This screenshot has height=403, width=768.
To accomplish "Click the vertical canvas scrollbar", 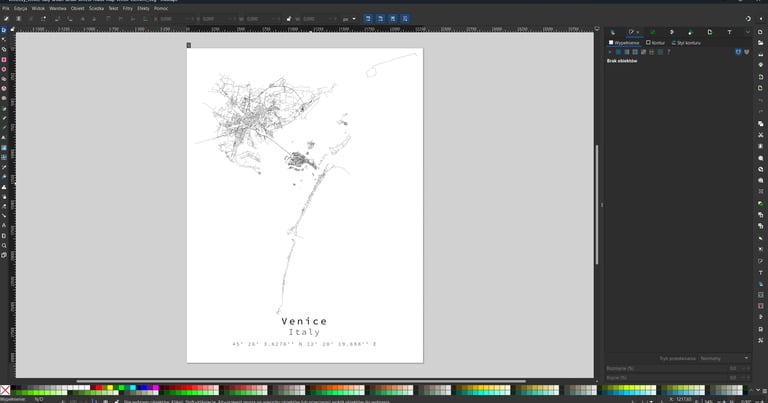I will pos(597,205).
